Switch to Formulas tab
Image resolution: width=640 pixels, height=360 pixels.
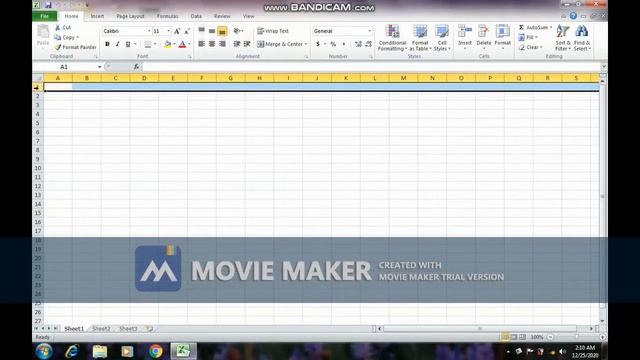pos(167,16)
